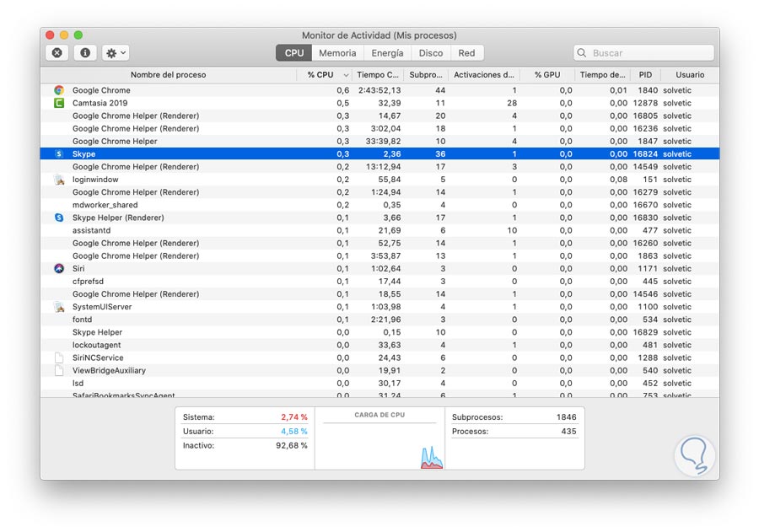Click the Inactivo 92,68 % value
The height and width of the screenshot is (532, 759).
pos(292,445)
